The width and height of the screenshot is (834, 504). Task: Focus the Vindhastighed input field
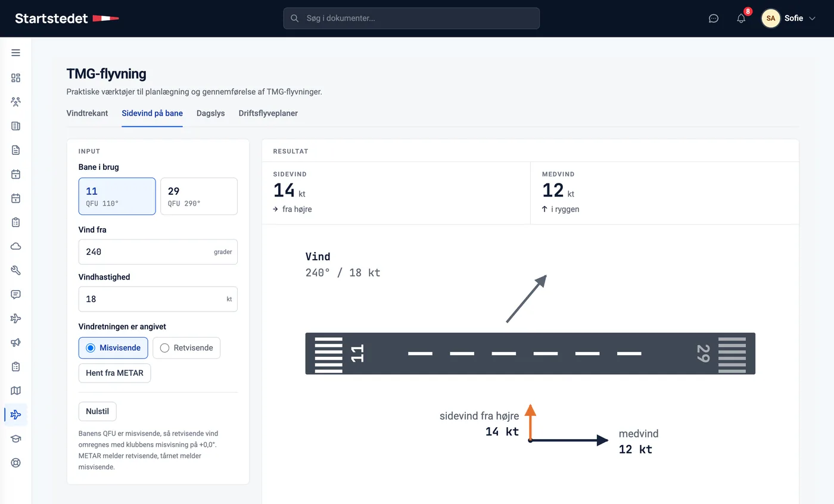(158, 299)
